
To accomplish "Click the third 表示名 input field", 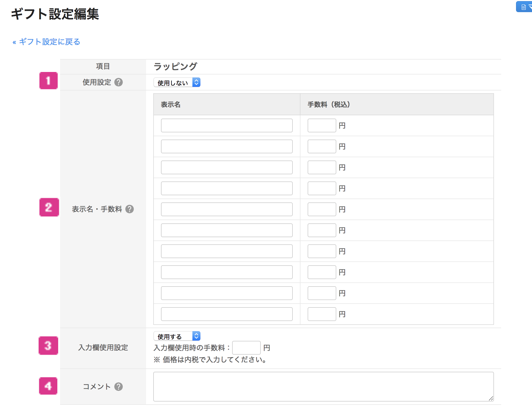I will (x=227, y=167).
